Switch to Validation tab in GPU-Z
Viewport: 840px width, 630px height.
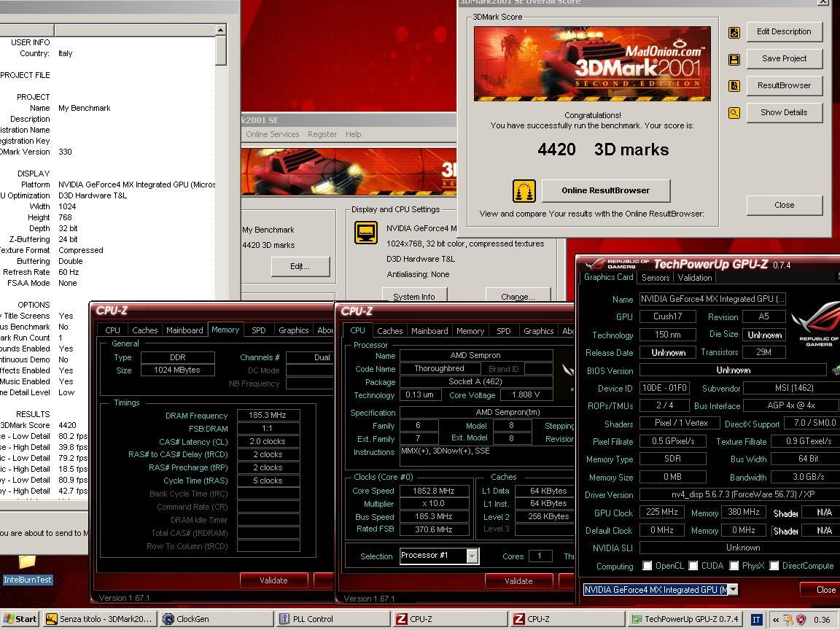point(694,278)
